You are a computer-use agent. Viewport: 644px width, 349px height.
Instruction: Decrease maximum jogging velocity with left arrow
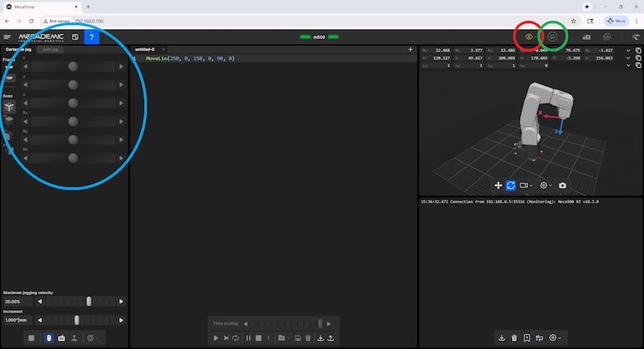[x=39, y=302]
